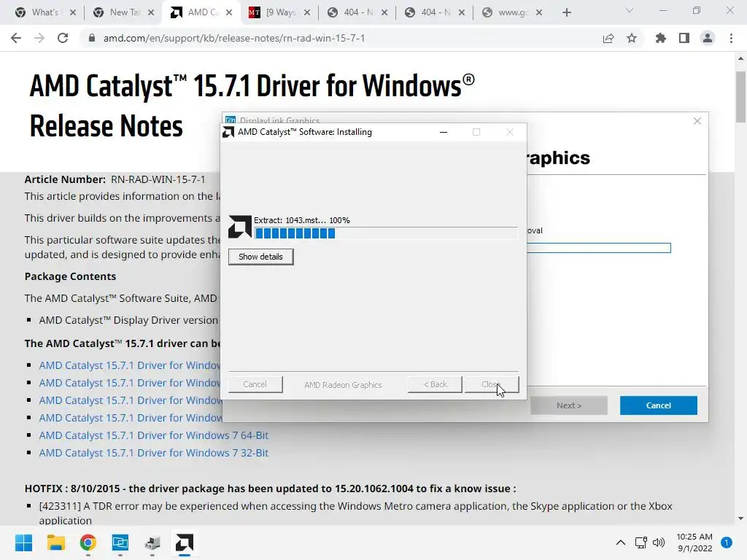Open the Chrome profile avatar
Image resolution: width=747 pixels, height=560 pixels.
click(x=708, y=38)
